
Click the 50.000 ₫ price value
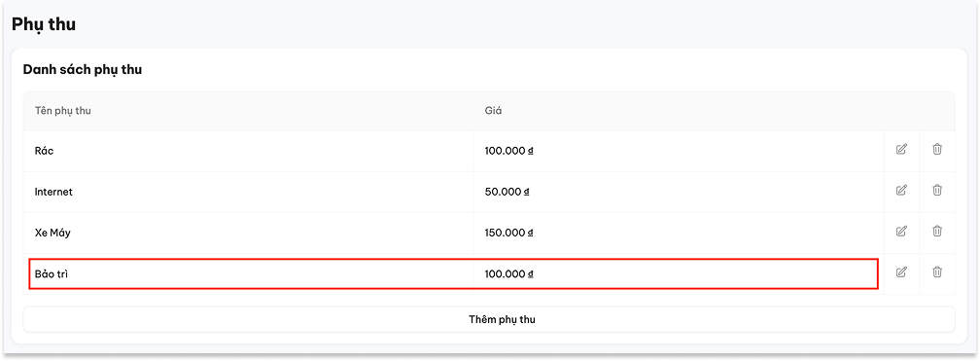pyautogui.click(x=507, y=192)
